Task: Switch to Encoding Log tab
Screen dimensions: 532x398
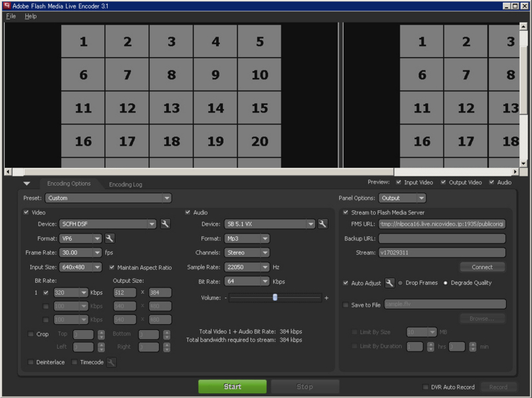Action: pos(125,184)
